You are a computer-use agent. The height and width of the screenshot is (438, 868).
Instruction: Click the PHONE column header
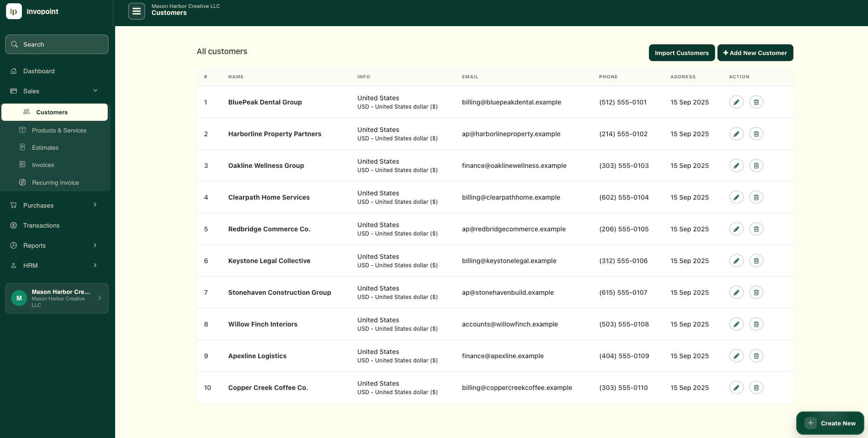coord(608,76)
